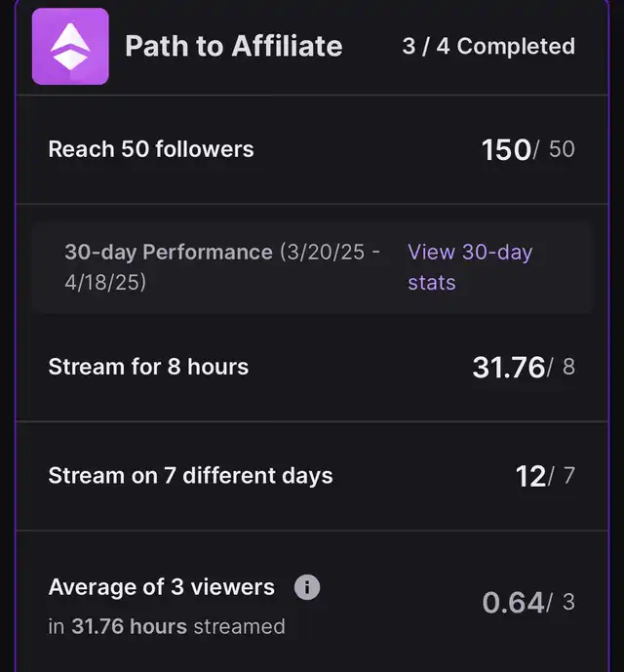Click the in 31.76 hours streamed subtext
The height and width of the screenshot is (672, 624).
point(167,626)
